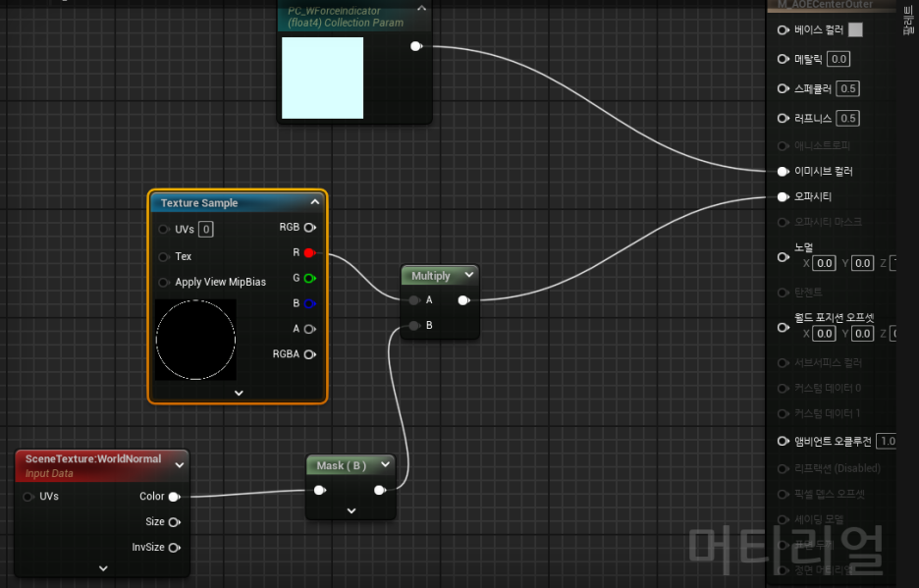919x588 pixels.
Task: Click SceneTexture InvSize output pin
Action: (x=174, y=548)
